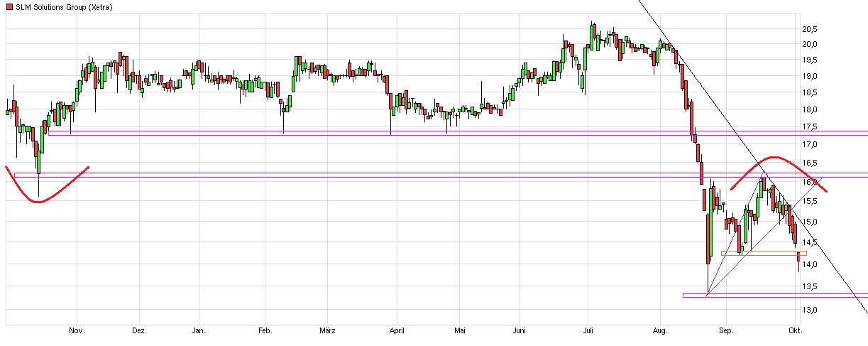Click the 19,0 price label on the price axis
This screenshot has height=346, width=868.
[810, 76]
